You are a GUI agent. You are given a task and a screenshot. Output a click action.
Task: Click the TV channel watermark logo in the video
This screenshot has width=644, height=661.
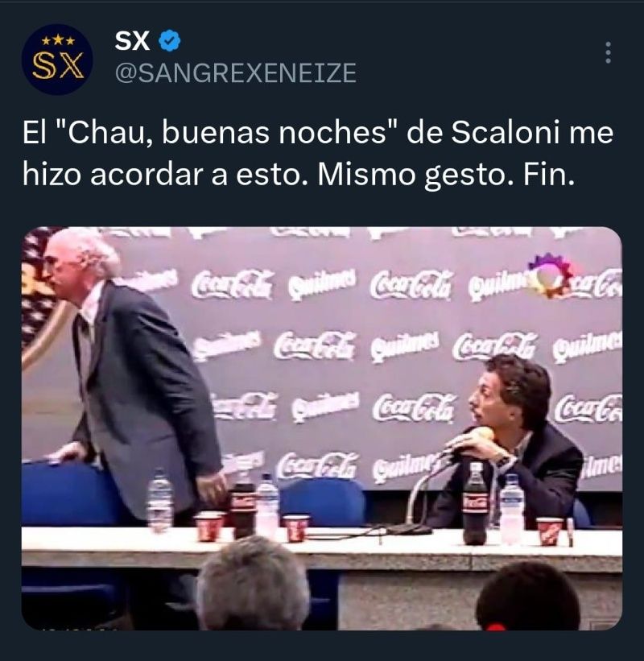(x=549, y=275)
